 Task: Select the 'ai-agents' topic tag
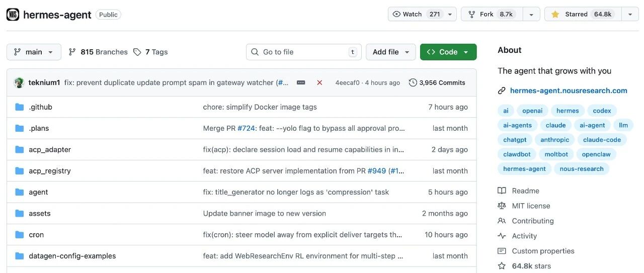pos(518,125)
